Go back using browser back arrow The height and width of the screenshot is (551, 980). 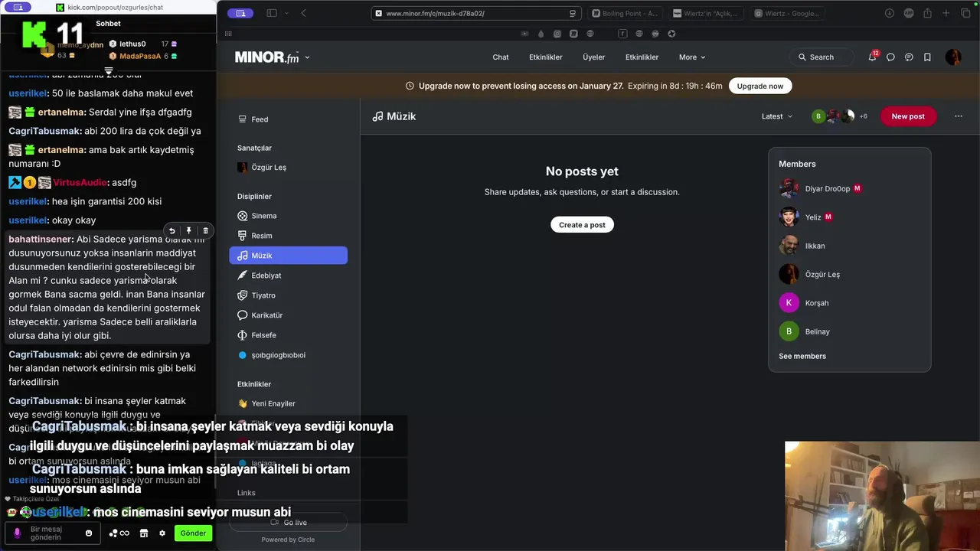(303, 13)
